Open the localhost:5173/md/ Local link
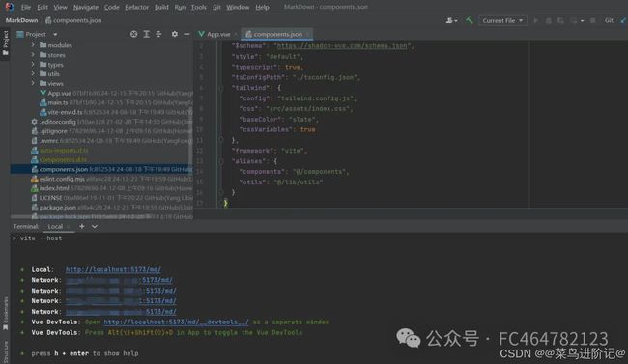The width and height of the screenshot is (628, 364). 113,269
